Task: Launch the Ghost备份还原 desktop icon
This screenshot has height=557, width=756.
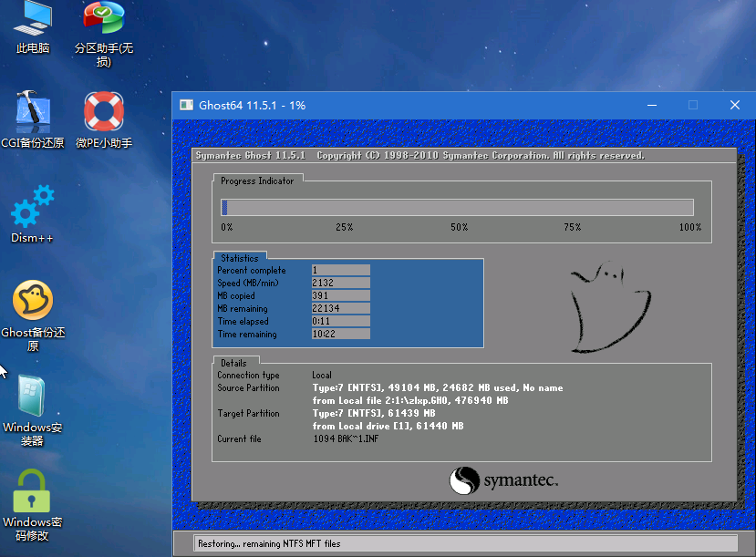Action: 33,315
